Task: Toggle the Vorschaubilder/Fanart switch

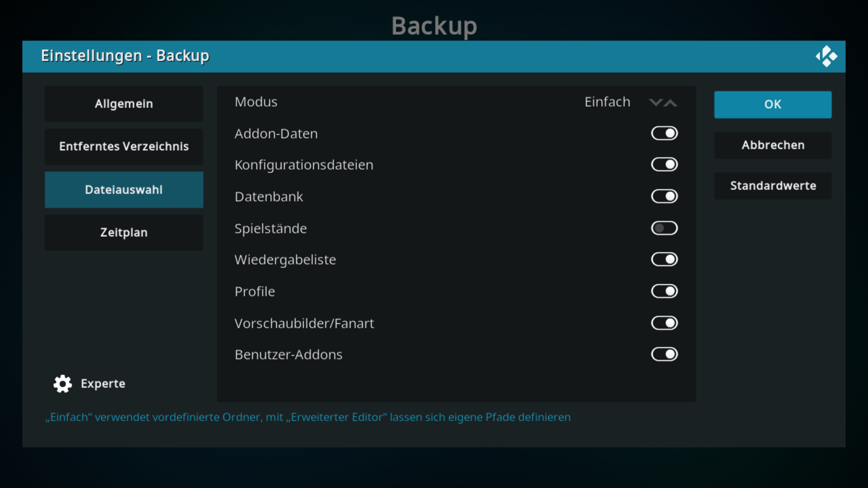Action: pyautogui.click(x=664, y=323)
